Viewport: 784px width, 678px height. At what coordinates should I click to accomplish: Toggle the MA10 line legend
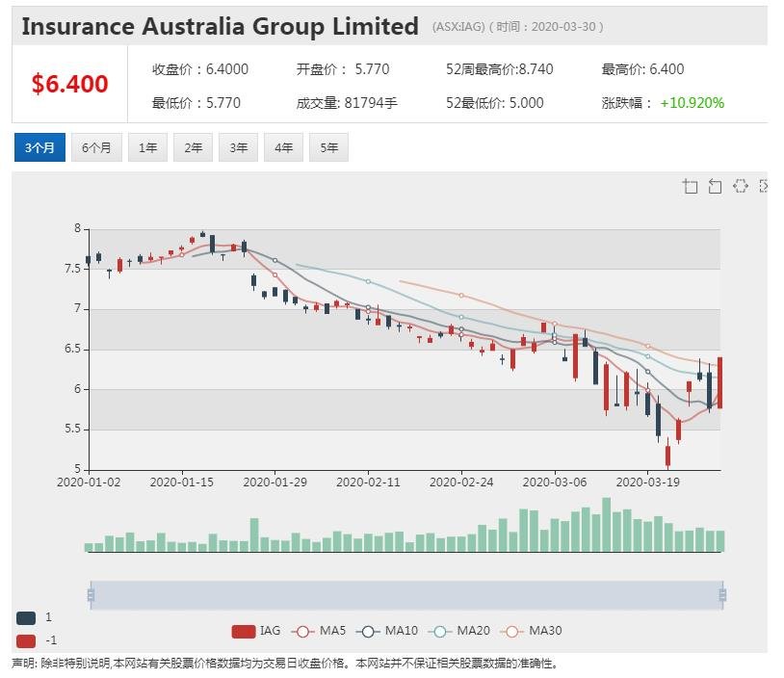tap(387, 631)
